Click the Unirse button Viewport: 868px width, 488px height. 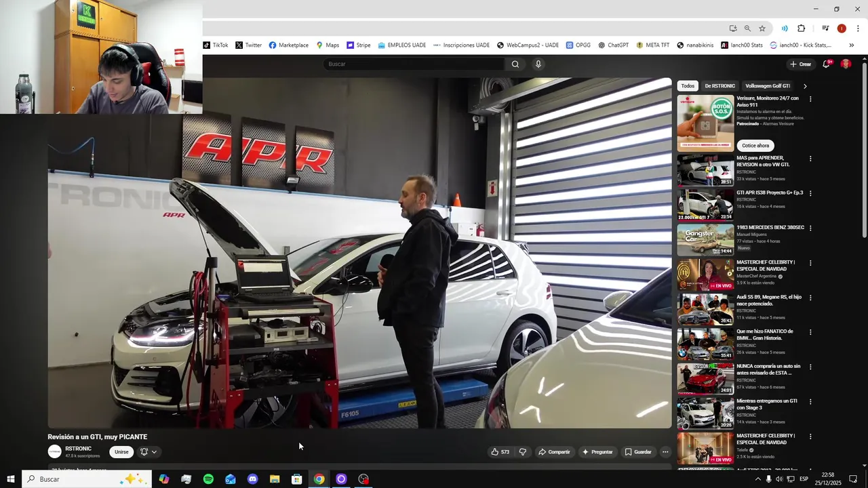point(121,452)
